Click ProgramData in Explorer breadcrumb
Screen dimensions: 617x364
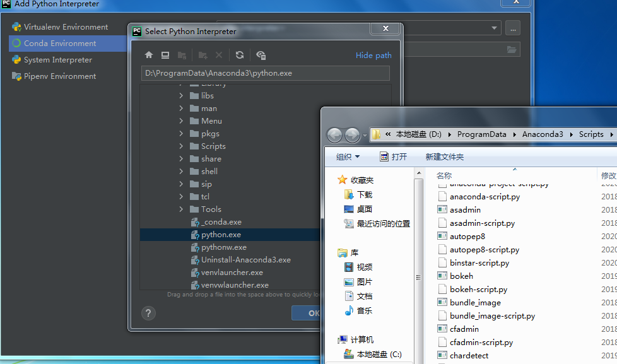coord(481,134)
